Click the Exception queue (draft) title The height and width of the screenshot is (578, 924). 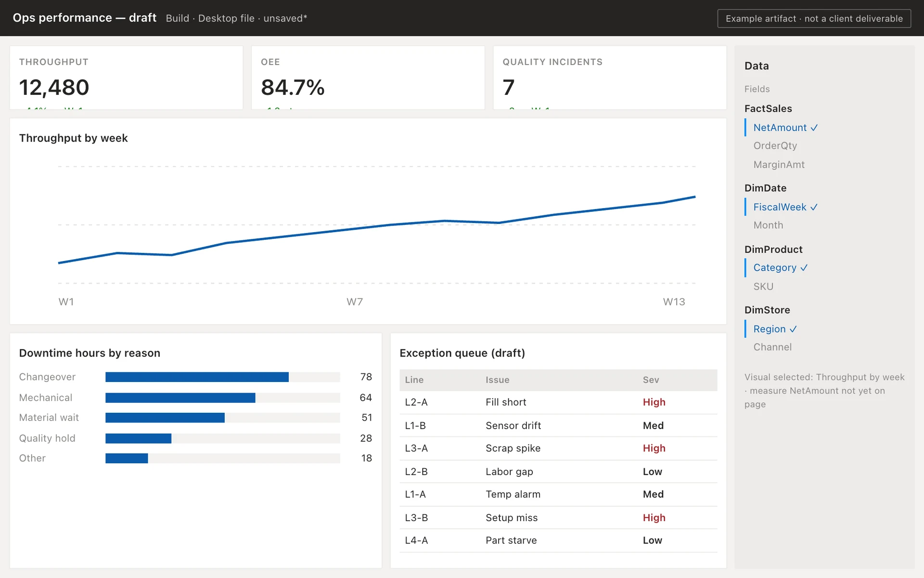pos(462,353)
